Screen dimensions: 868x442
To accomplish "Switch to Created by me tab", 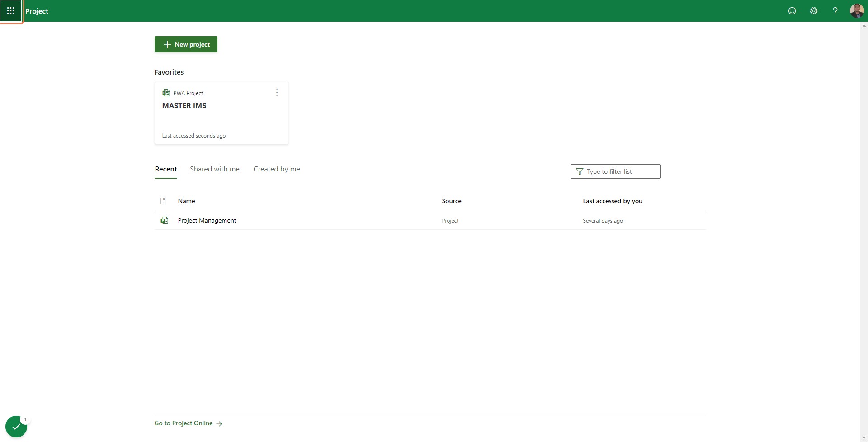I will tap(277, 169).
